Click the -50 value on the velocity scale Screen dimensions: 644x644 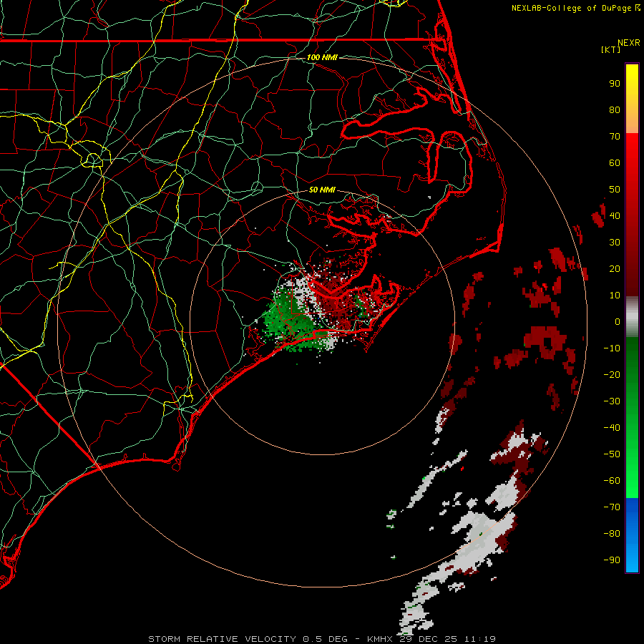(612, 454)
